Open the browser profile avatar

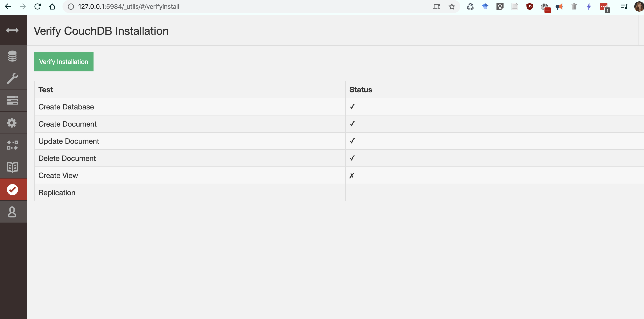click(639, 6)
